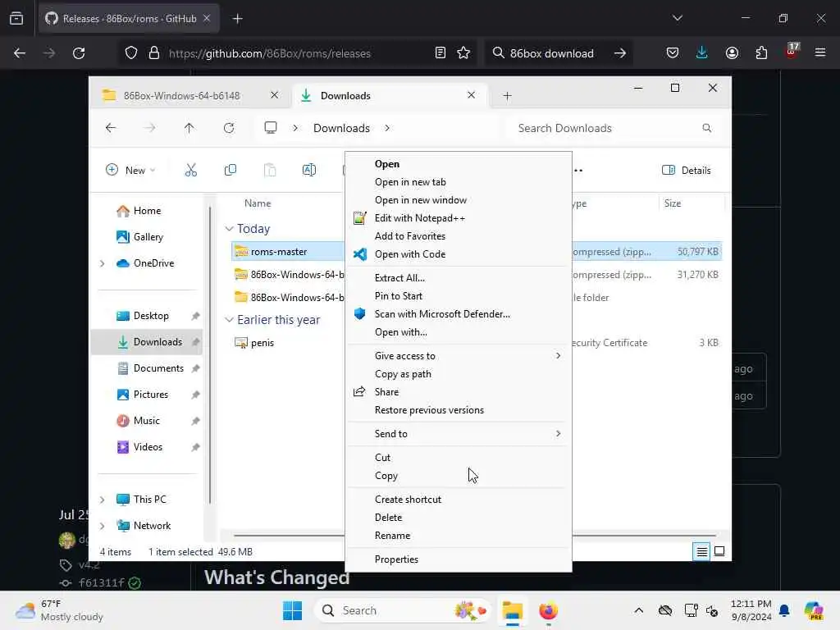Screen dimensions: 840x630
Task: Close the 86Box-Windows-64-b6148 Explorer tab
Action: click(274, 95)
